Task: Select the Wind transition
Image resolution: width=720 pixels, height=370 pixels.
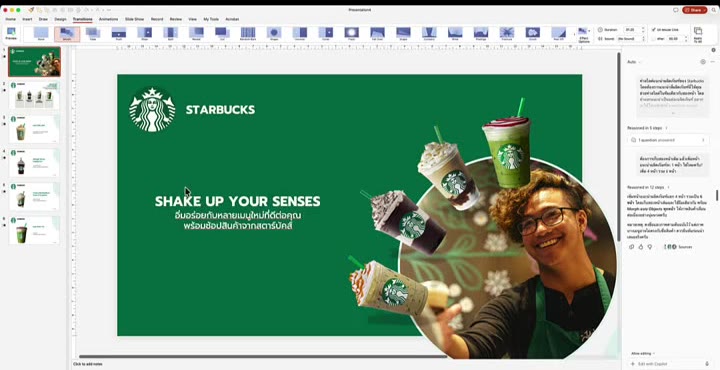Action: click(x=456, y=34)
